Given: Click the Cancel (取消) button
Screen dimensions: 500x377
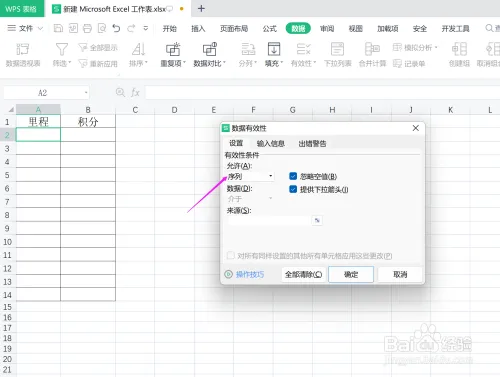Looking at the screenshot, I should point(400,274).
